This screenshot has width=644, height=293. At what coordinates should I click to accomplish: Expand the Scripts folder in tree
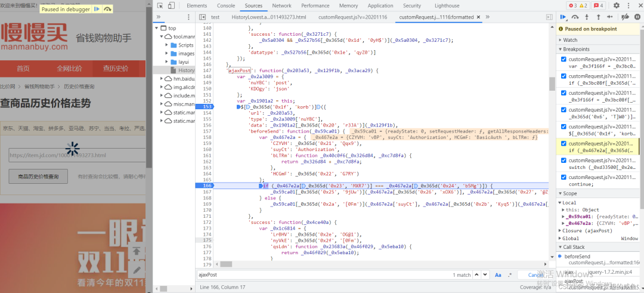167,45
